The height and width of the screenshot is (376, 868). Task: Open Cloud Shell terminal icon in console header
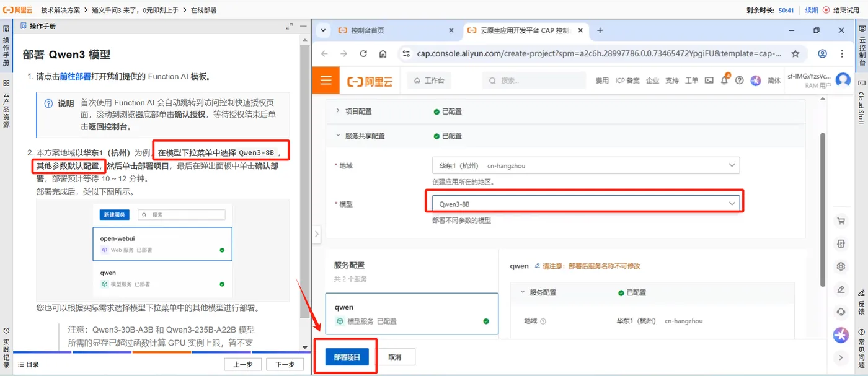point(709,81)
